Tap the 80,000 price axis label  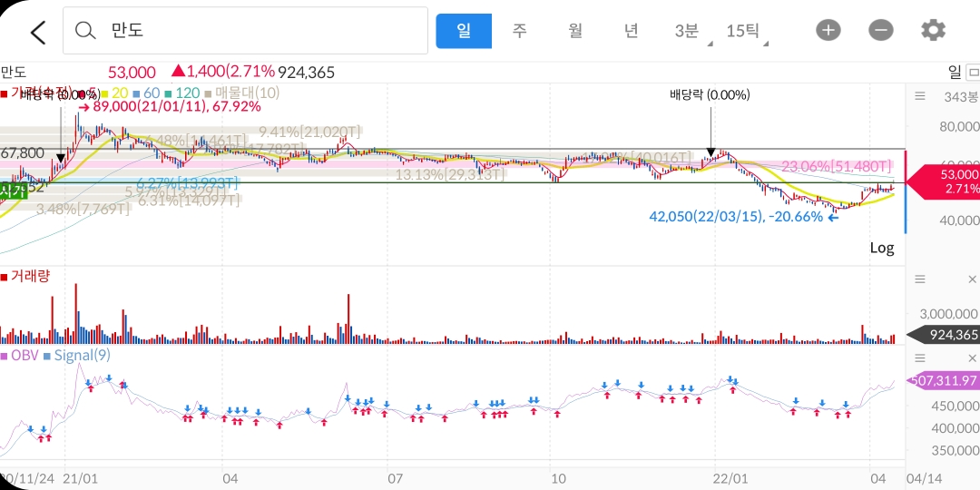(x=959, y=127)
